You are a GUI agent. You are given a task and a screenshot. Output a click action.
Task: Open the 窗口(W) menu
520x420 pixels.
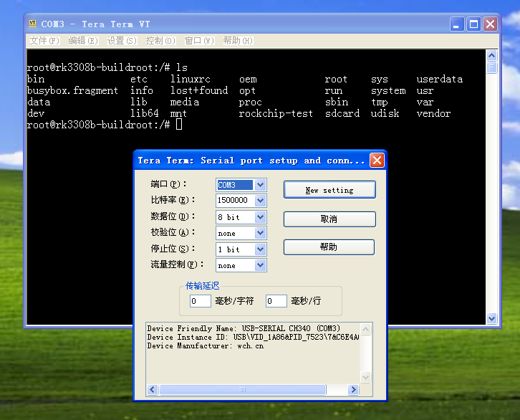click(x=198, y=41)
